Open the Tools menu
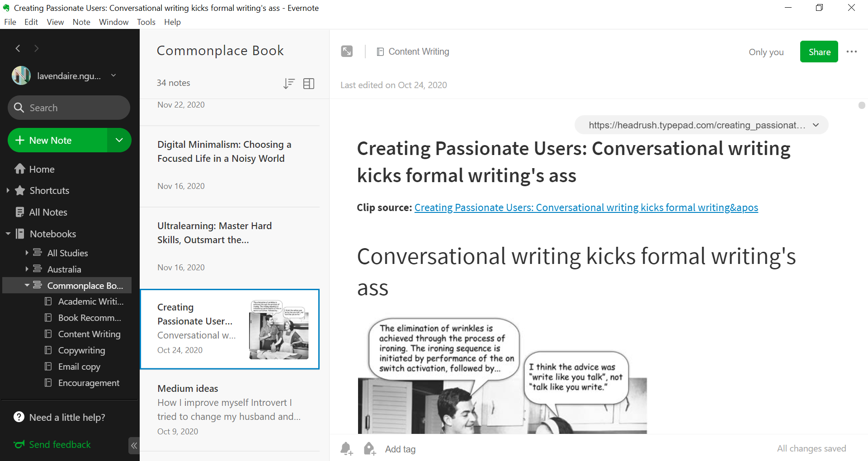 146,22
